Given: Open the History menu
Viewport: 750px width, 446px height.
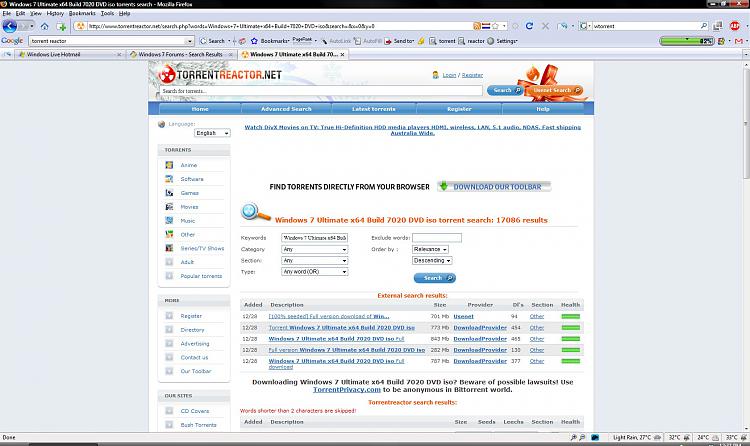Looking at the screenshot, I should click(55, 13).
